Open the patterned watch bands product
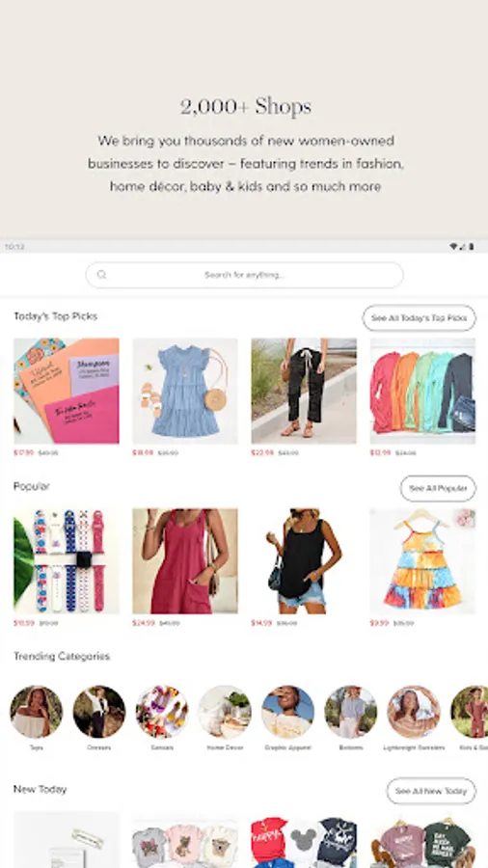Viewport: 488px width, 868px height. (x=67, y=560)
